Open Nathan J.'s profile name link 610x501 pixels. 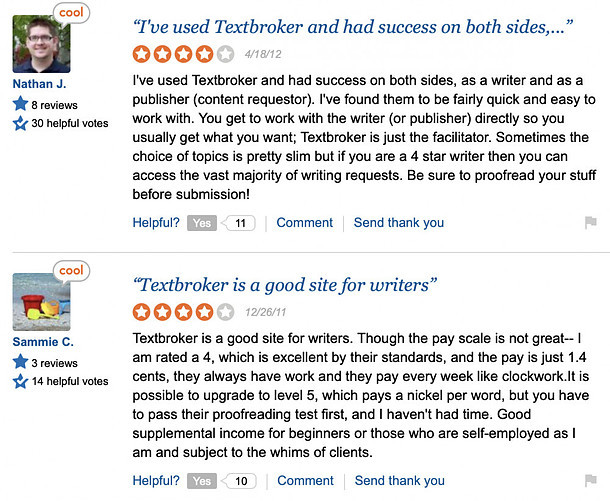pos(39,84)
